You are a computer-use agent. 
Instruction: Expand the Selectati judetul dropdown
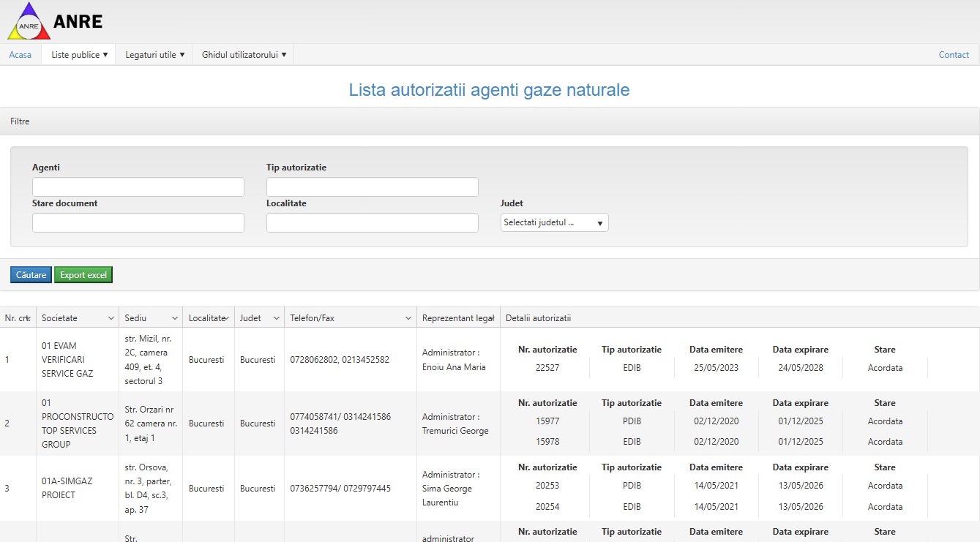tap(554, 223)
